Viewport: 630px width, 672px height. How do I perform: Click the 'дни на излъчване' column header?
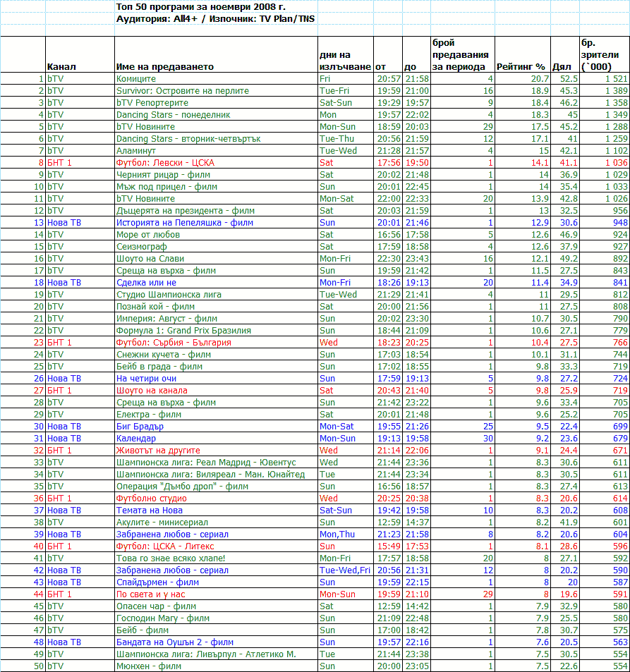(x=344, y=61)
